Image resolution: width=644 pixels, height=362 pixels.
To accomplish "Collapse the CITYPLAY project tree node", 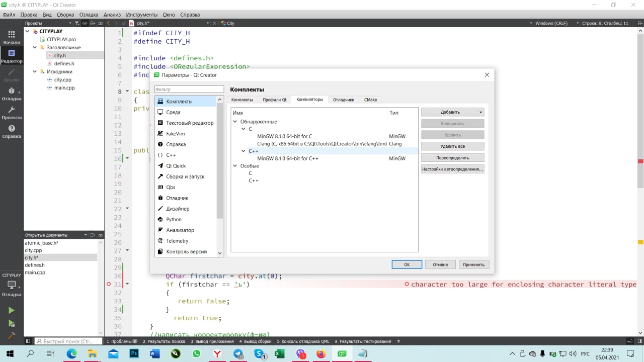I will coord(28,31).
